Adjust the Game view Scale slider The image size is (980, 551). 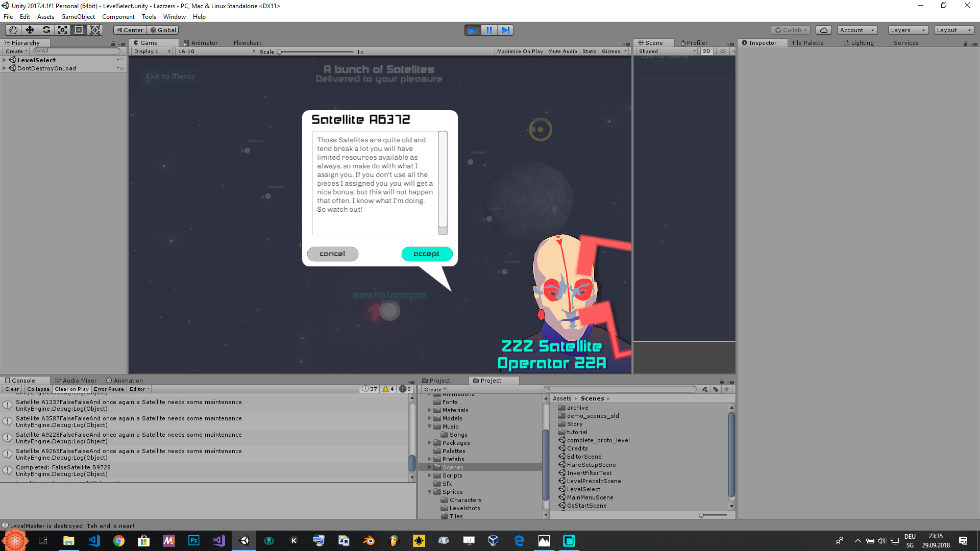pyautogui.click(x=280, y=52)
